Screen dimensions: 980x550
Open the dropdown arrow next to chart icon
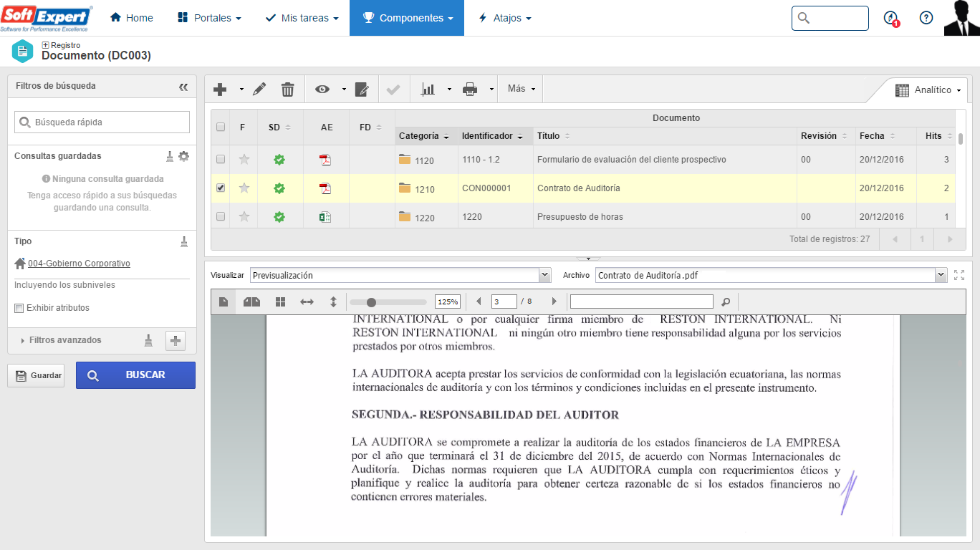[449, 90]
